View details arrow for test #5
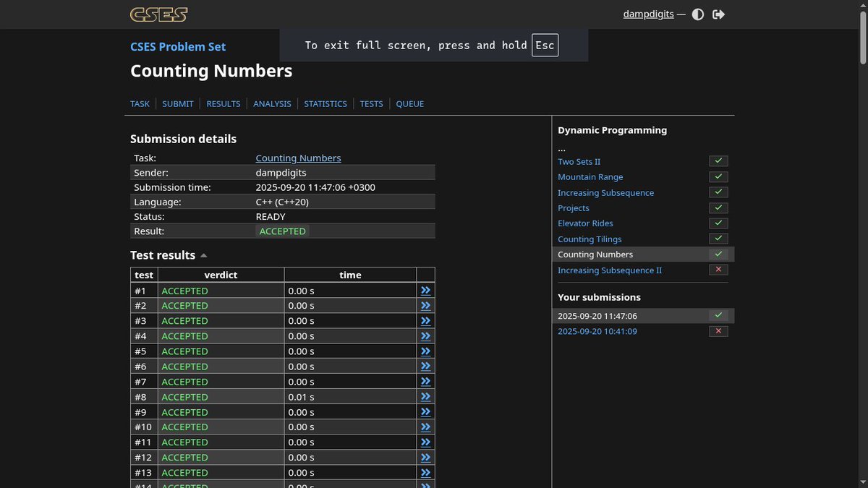This screenshot has height=488, width=868. point(425,351)
